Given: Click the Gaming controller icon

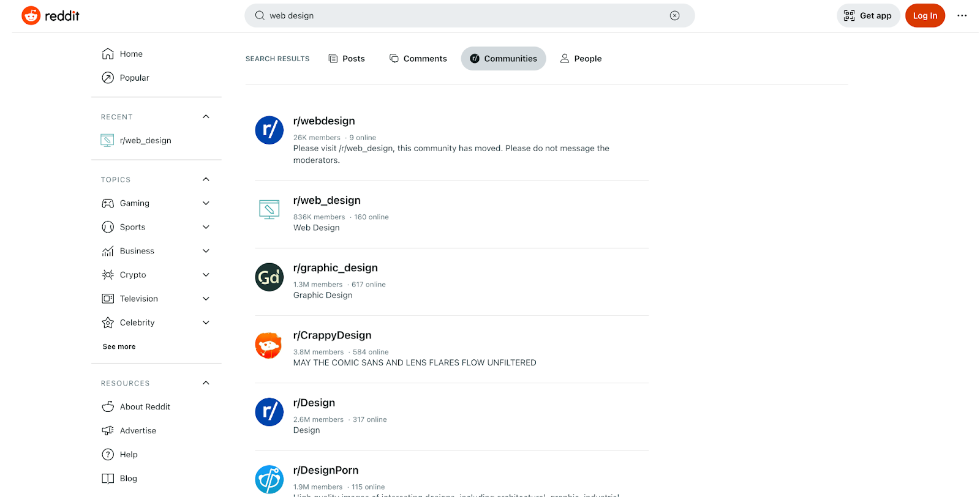Looking at the screenshot, I should point(108,203).
